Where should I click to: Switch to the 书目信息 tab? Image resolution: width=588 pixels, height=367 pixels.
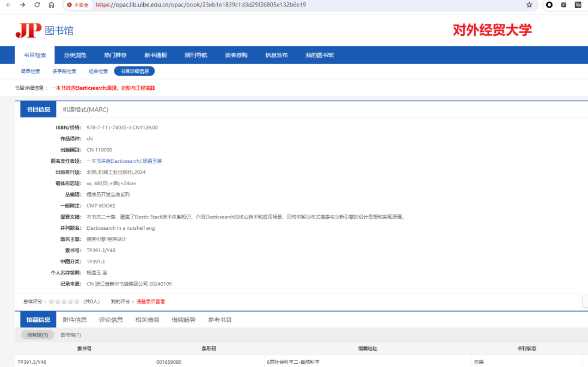38,109
